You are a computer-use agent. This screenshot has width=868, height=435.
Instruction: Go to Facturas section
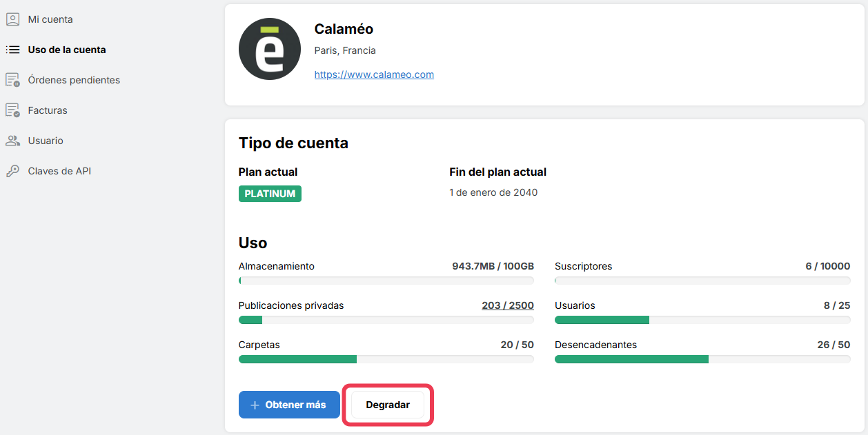click(x=48, y=110)
